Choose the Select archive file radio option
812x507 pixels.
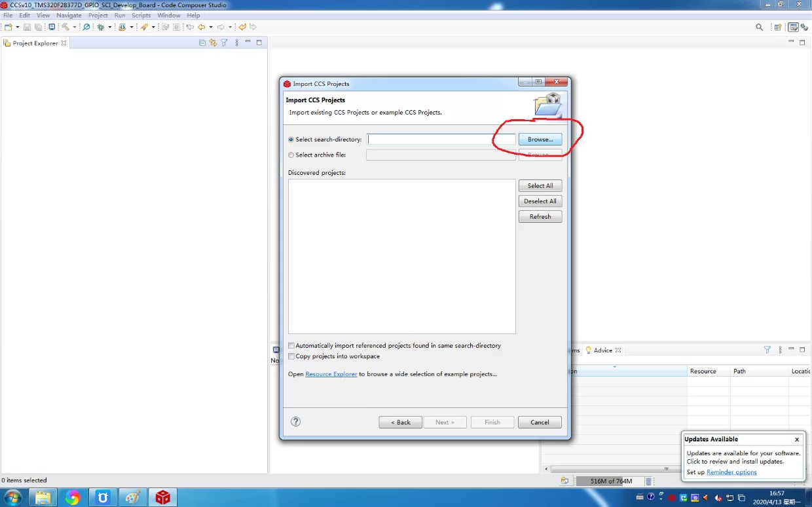[x=291, y=155]
